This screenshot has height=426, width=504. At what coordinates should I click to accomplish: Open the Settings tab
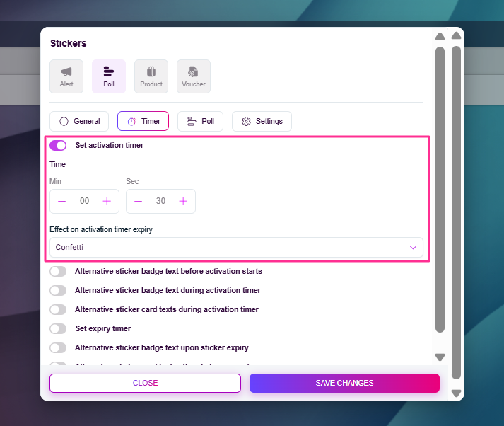[262, 122]
